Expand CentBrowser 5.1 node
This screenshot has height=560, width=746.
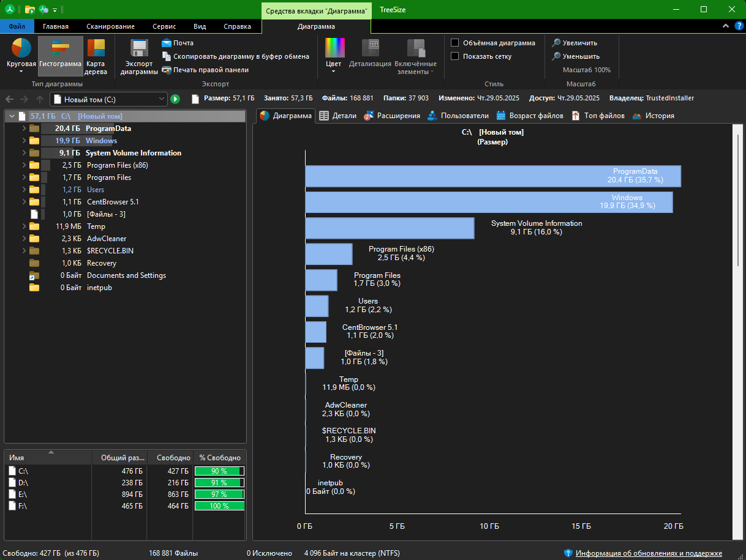coord(24,202)
